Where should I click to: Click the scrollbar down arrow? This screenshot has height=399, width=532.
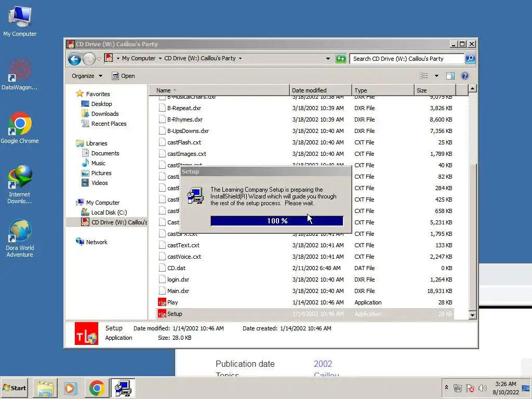tap(472, 315)
